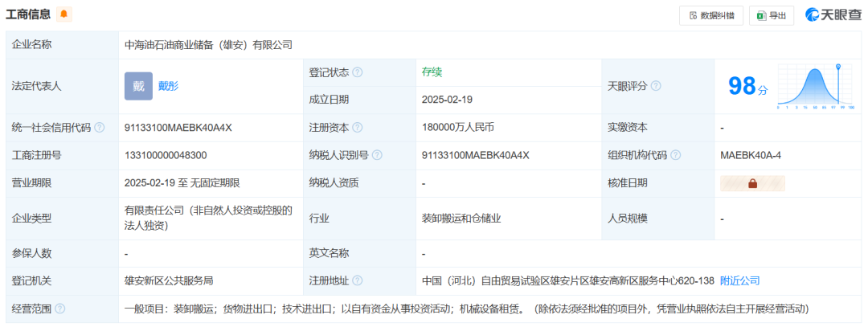The image size is (868, 327).
Task: Click registration number 133100000048300
Action: tap(166, 156)
